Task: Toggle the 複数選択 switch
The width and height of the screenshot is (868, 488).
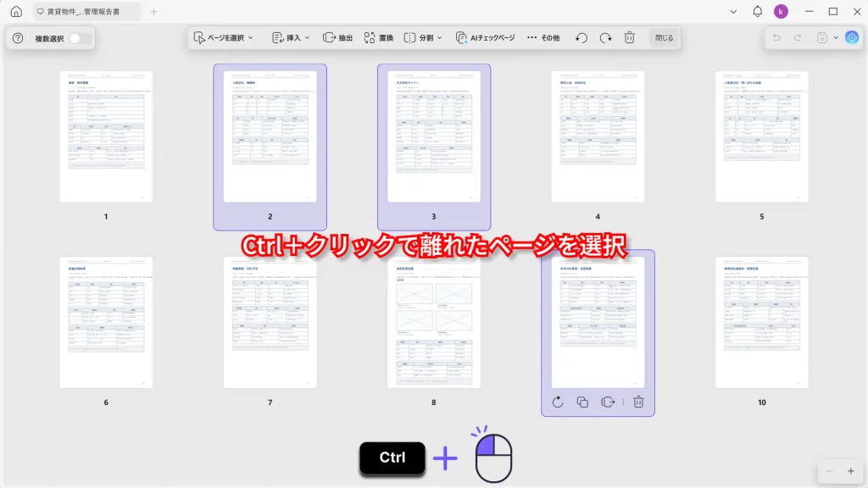Action: [x=79, y=38]
